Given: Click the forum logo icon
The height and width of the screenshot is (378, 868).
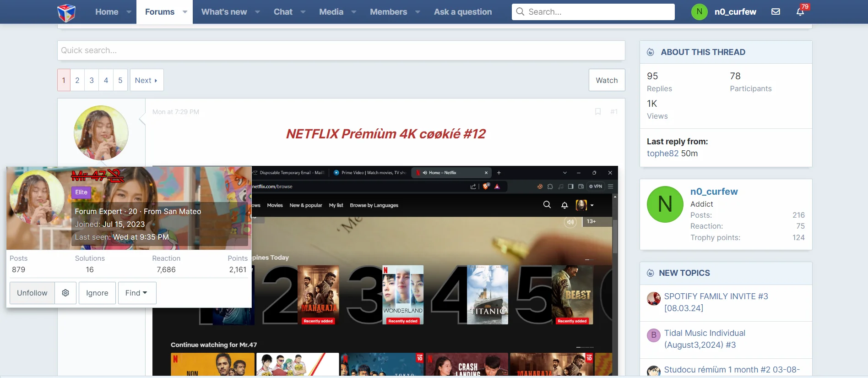Looking at the screenshot, I should coord(66,12).
